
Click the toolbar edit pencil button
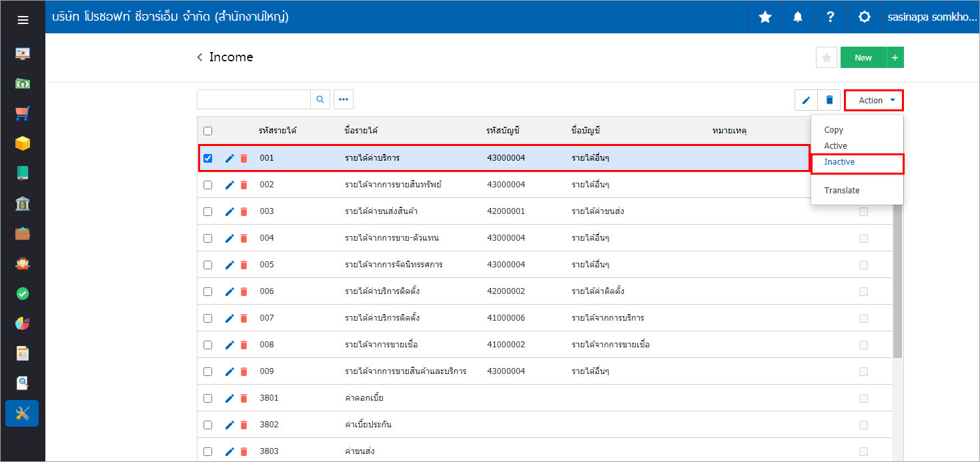[806, 100]
